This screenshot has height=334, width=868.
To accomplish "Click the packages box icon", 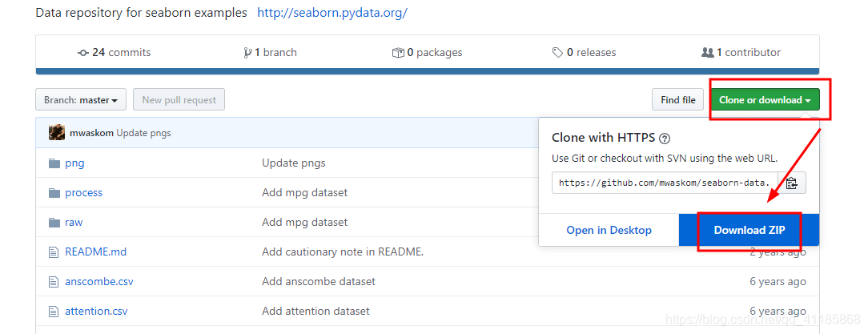I will click(x=398, y=53).
